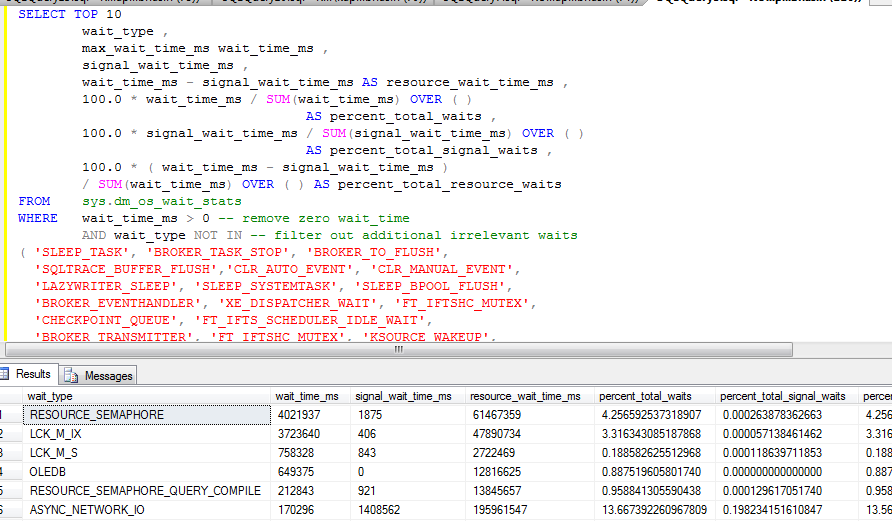
Task: Click the RESOURCE_SEMAPHORE_QUERY_COMPILE cell
Action: click(147, 490)
